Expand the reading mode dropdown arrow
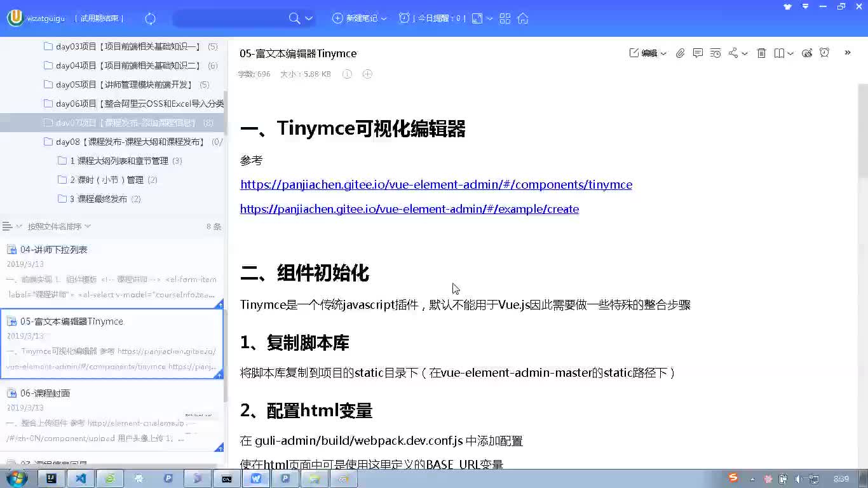The image size is (868, 488). (790, 53)
